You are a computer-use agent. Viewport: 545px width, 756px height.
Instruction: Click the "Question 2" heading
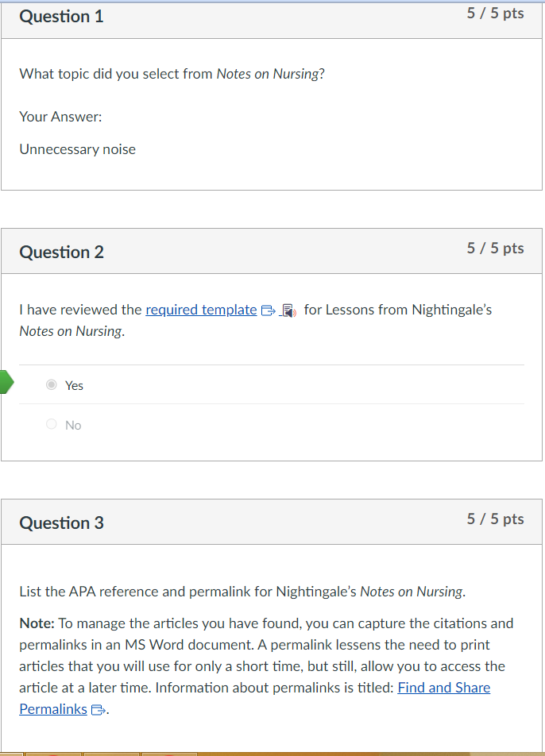[61, 253]
